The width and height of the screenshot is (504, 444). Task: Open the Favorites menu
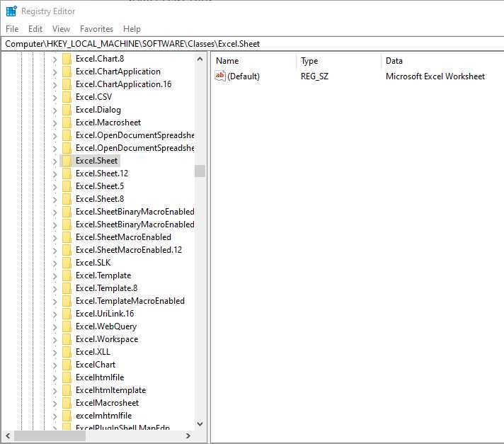point(96,29)
